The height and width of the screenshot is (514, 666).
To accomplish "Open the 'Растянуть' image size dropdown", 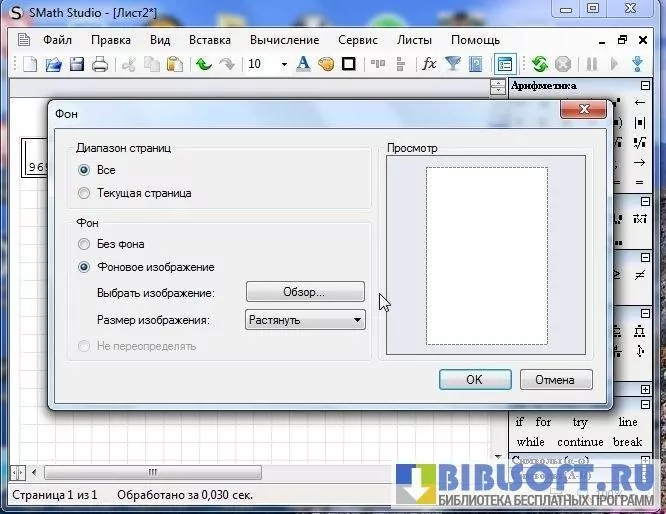I will point(305,320).
